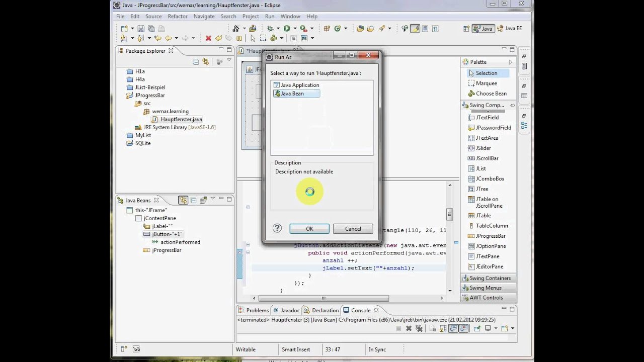
Task: Open the Refactor menu
Action: tap(178, 16)
